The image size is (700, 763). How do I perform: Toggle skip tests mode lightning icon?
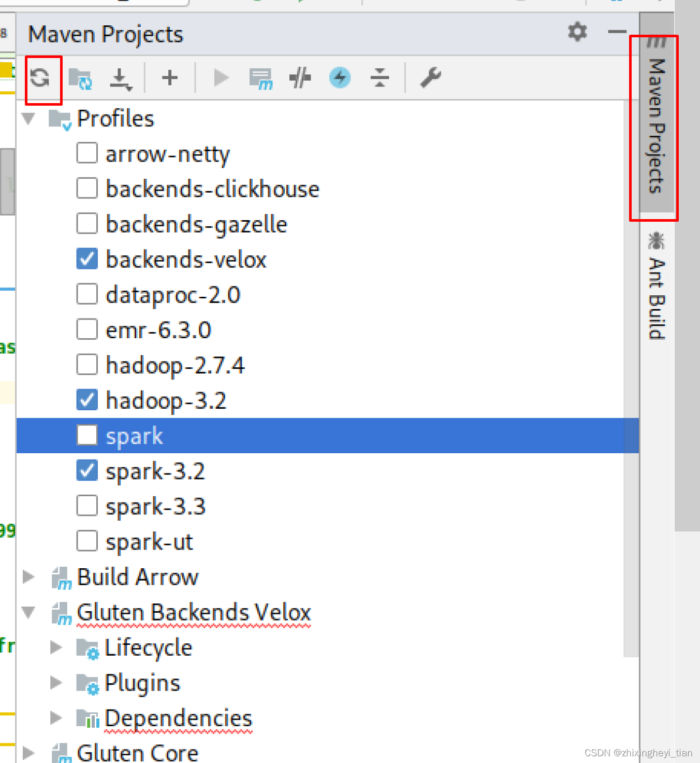point(340,78)
